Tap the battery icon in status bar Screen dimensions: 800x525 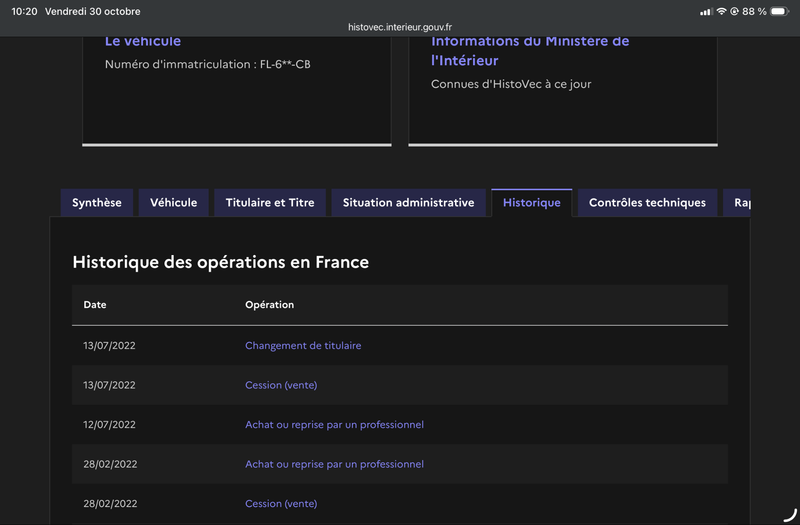pos(780,11)
